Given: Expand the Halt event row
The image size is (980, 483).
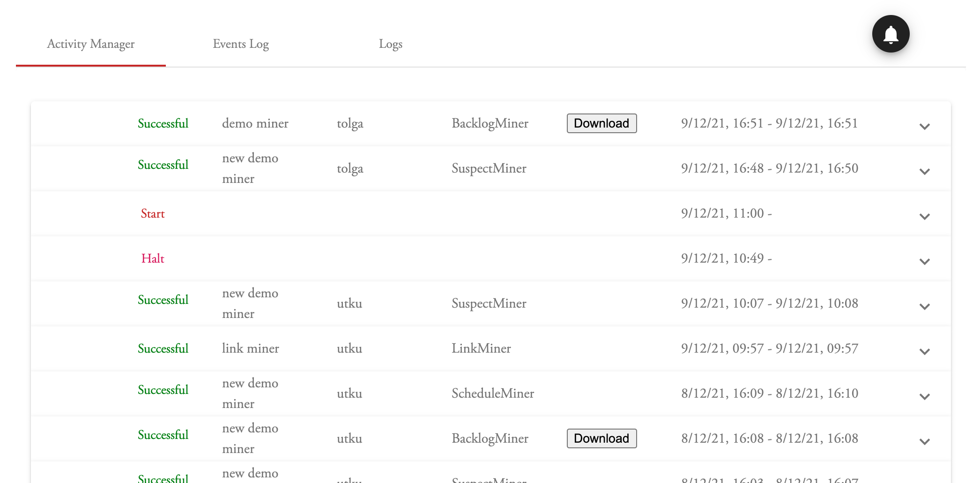Looking at the screenshot, I should (924, 261).
